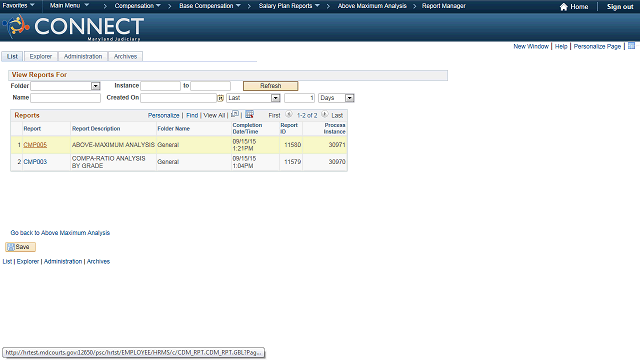Sort by Process Instance column header
Image resolution: width=640 pixels, height=360 pixels.
pyautogui.click(x=335, y=128)
